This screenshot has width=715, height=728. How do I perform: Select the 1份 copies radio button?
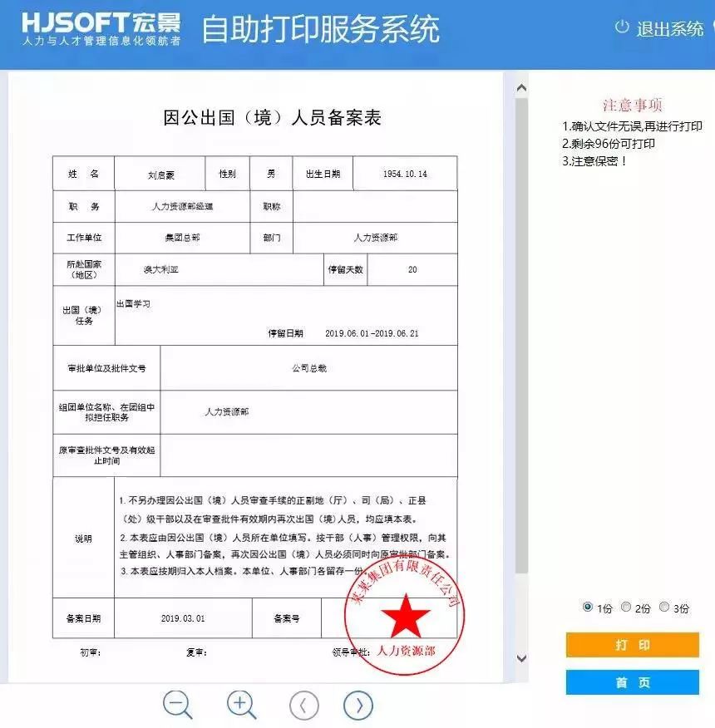coord(589,607)
